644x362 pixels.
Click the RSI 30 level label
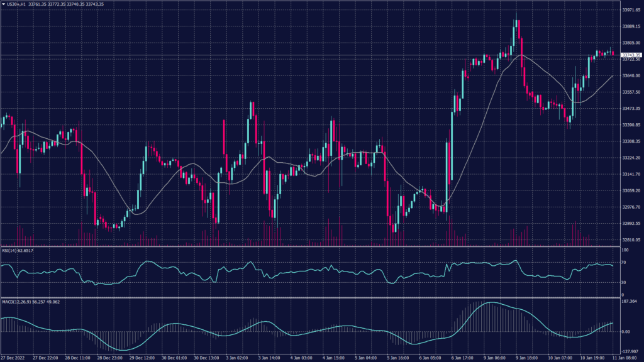[x=623, y=282]
